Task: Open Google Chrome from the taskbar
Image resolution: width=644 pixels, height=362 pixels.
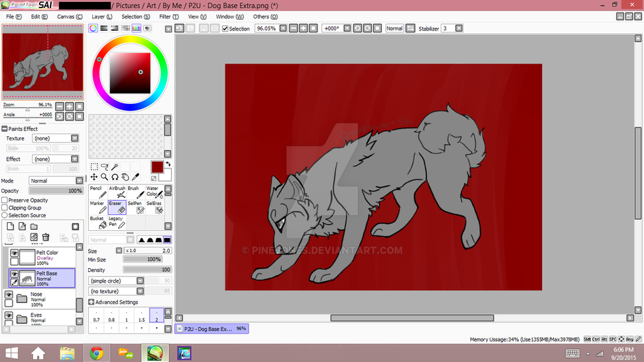Action: point(96,353)
